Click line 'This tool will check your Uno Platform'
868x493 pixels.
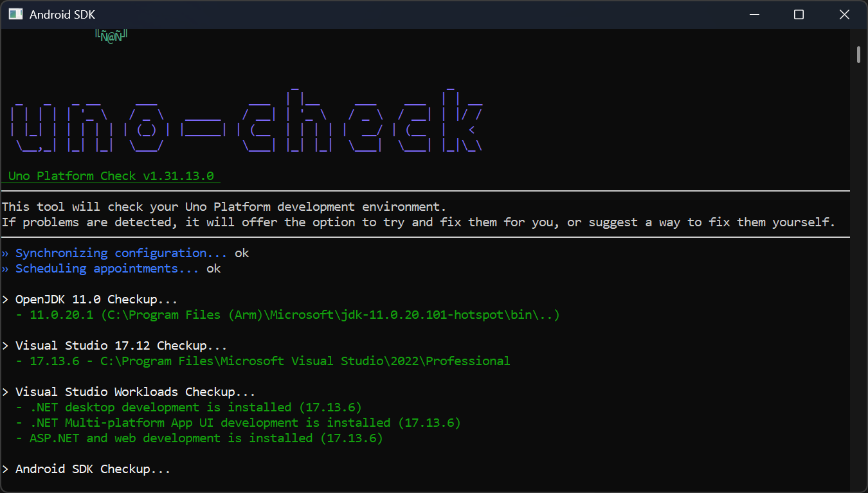click(x=224, y=207)
